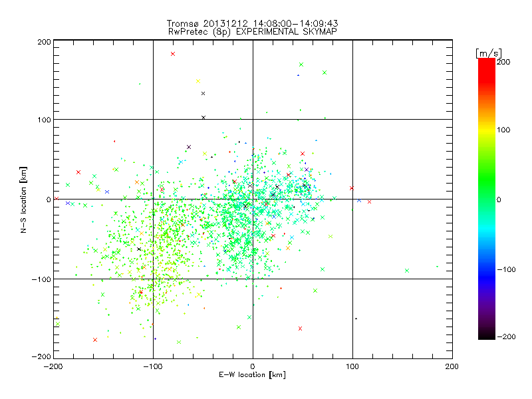This screenshot has width=532, height=399.
Task: Click the N-S axis tick label "-100"
Action: (41, 279)
